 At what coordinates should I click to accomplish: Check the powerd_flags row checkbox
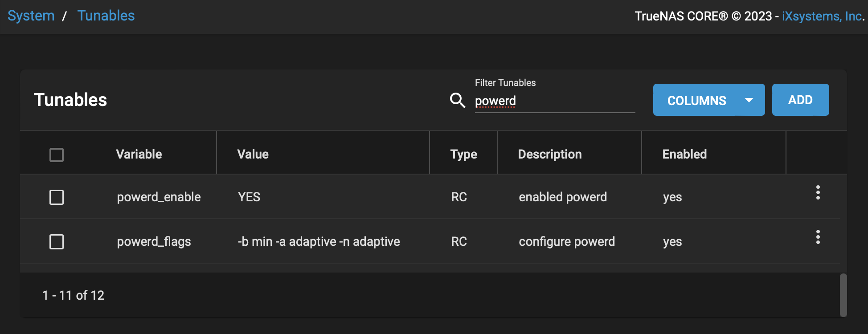(x=57, y=242)
